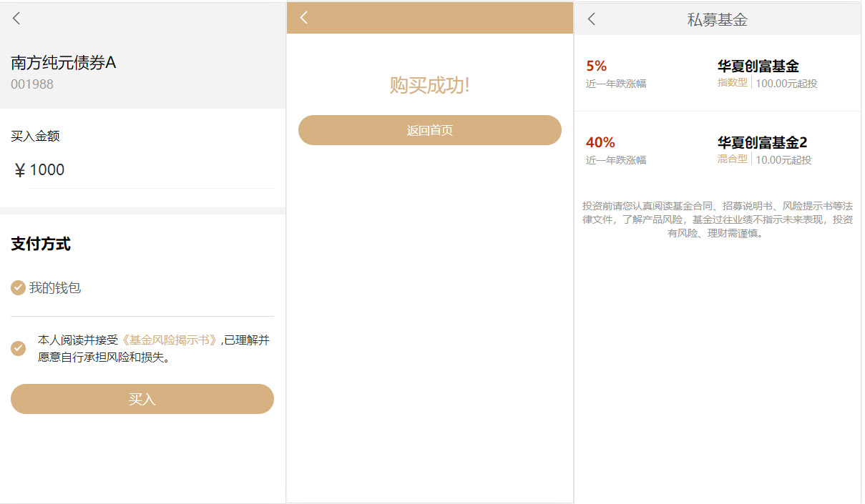The height and width of the screenshot is (504, 865).
Task: Click the 混合型 fund type label
Action: (x=733, y=159)
